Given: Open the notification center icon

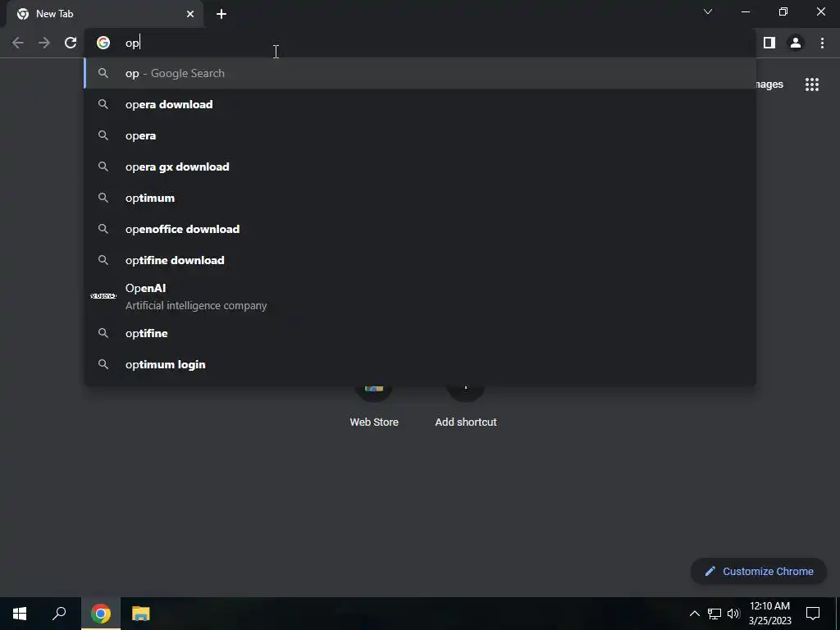Looking at the screenshot, I should pyautogui.click(x=813, y=614).
